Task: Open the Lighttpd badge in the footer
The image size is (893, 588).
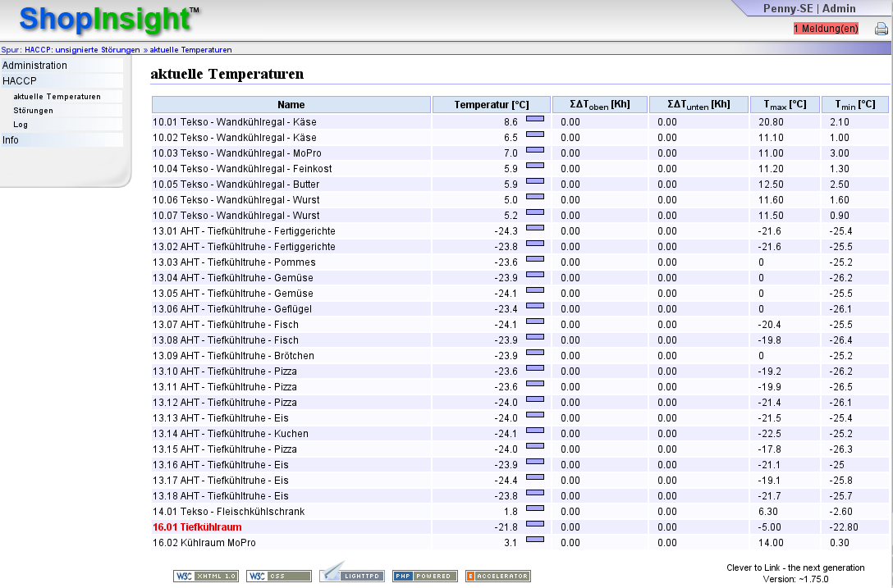Action: tap(351, 572)
